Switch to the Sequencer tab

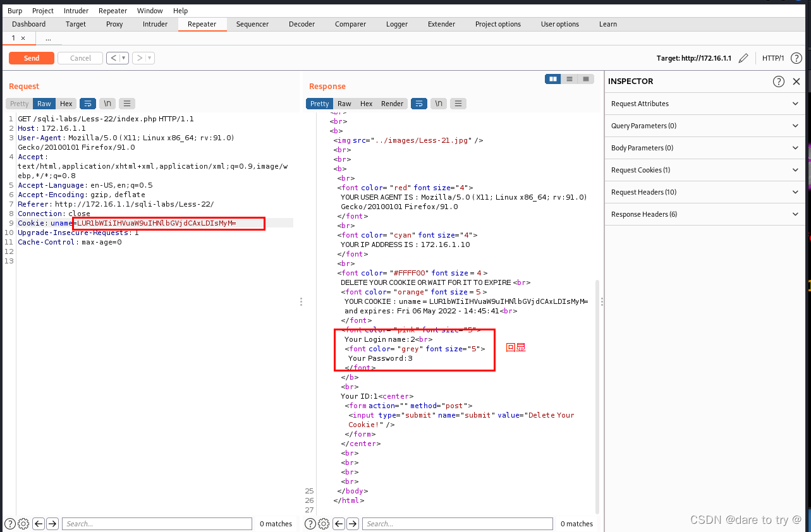(x=252, y=24)
